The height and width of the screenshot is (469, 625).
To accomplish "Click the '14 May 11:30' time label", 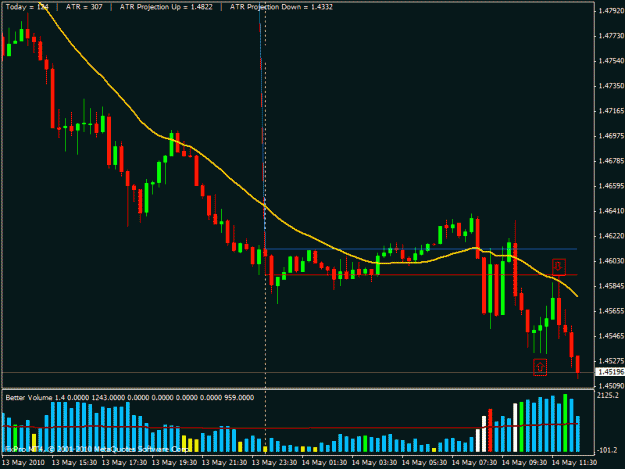I will [574, 463].
